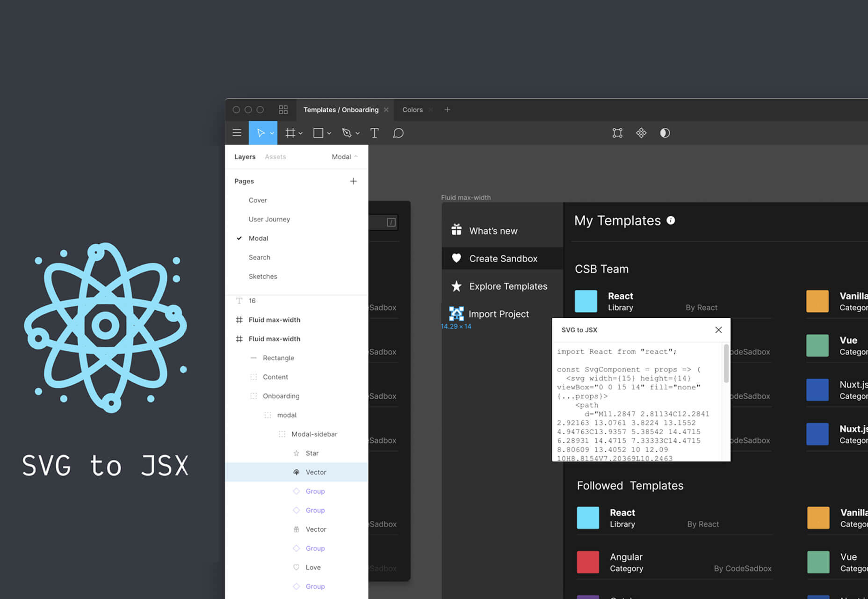Viewport: 868px width, 599px height.
Task: Select the Text tool
Action: click(x=374, y=133)
